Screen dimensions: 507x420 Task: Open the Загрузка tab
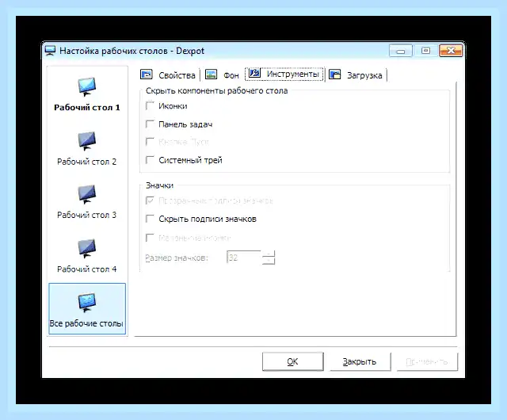tap(356, 74)
